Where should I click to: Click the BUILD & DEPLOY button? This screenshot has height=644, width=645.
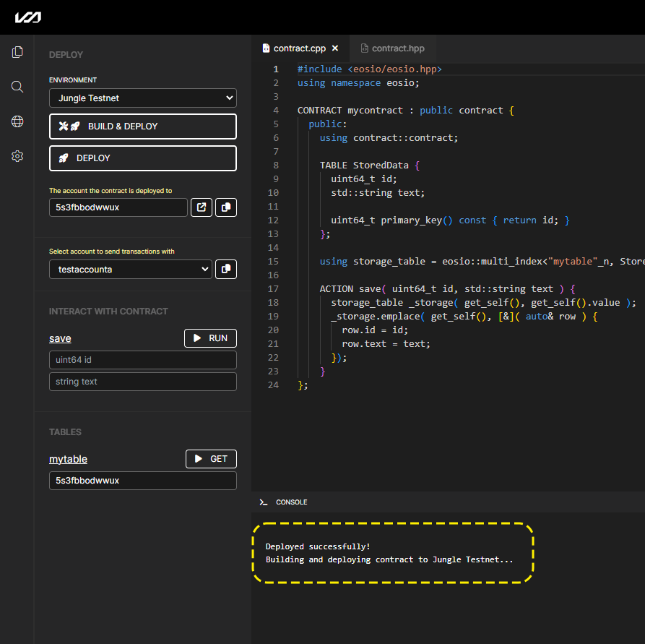[143, 126]
